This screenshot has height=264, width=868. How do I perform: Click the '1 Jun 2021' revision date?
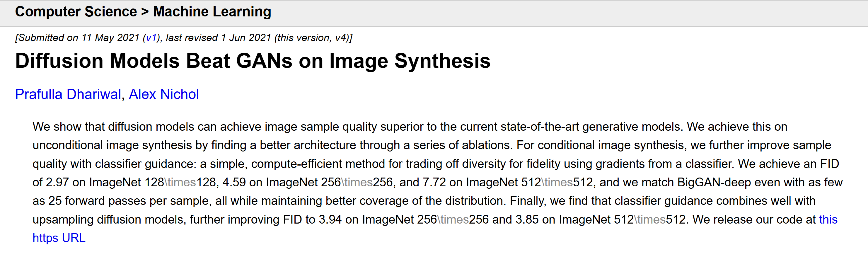pyautogui.click(x=246, y=38)
